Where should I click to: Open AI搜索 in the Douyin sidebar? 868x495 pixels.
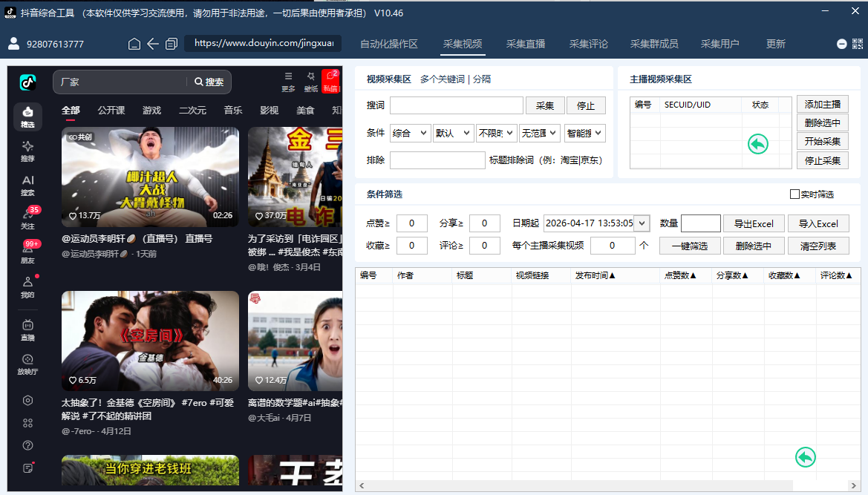click(27, 186)
